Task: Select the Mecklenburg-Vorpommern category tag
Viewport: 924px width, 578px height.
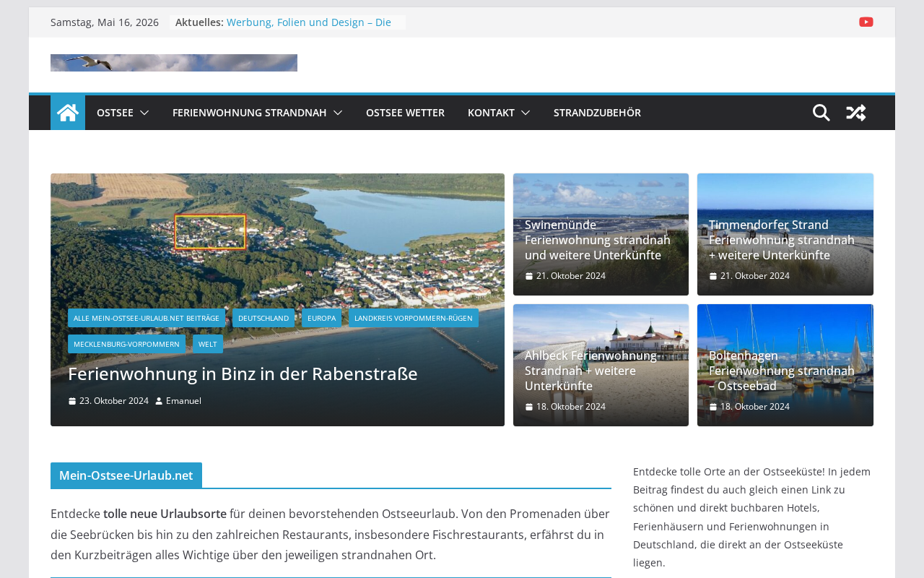Action: tap(126, 344)
